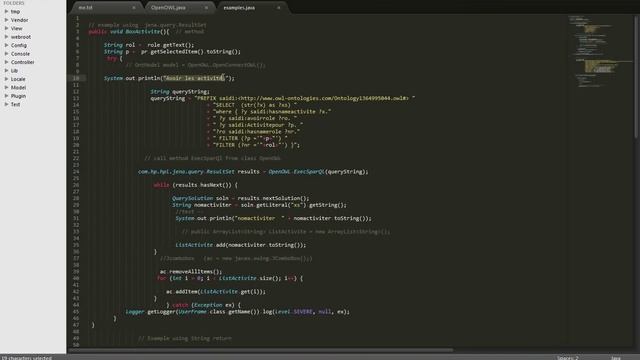This screenshot has height=360, width=640.
Task: Expand the Vendor folder arrow
Action: (x=7, y=20)
